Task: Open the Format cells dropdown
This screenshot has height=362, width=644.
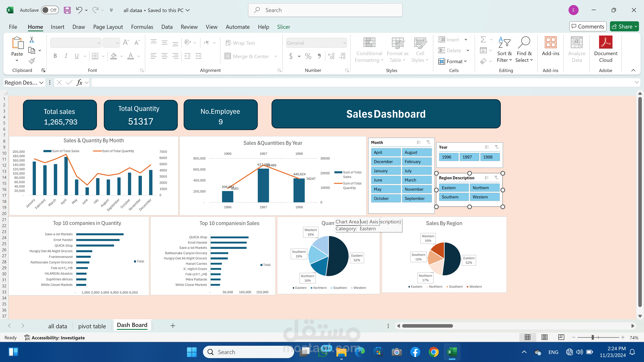Action: coord(452,61)
